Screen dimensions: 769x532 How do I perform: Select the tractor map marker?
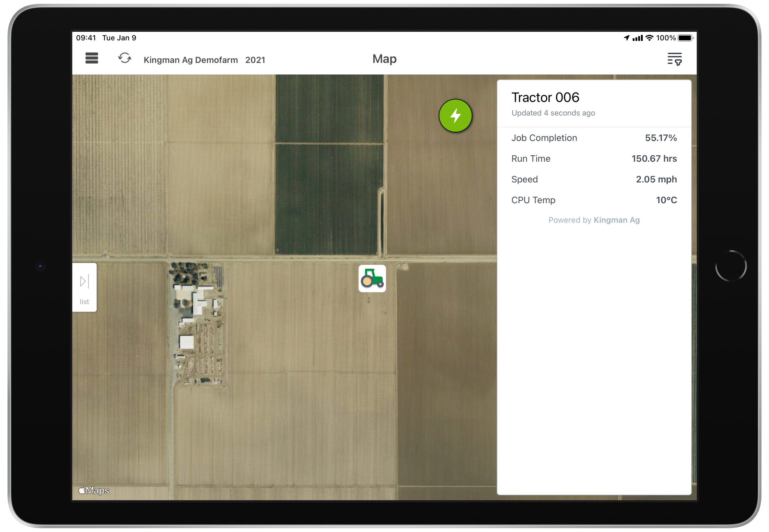(372, 278)
